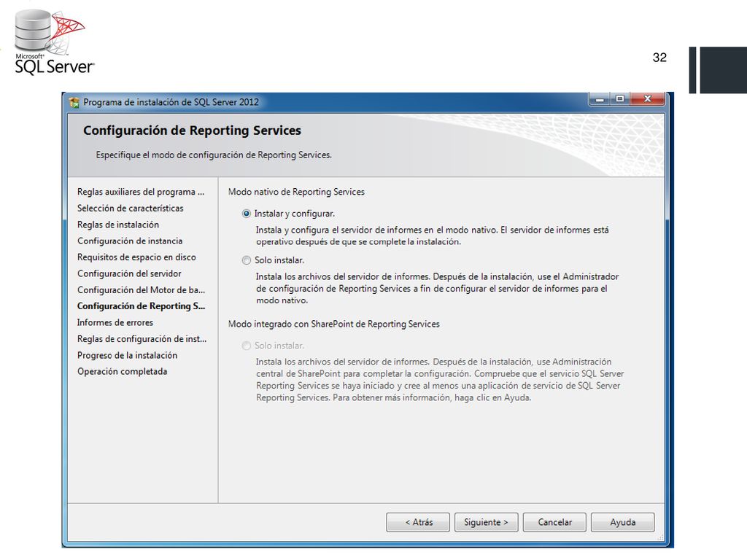Go to 'Informes de errores' step
The height and width of the screenshot is (560, 747).
coord(115,322)
